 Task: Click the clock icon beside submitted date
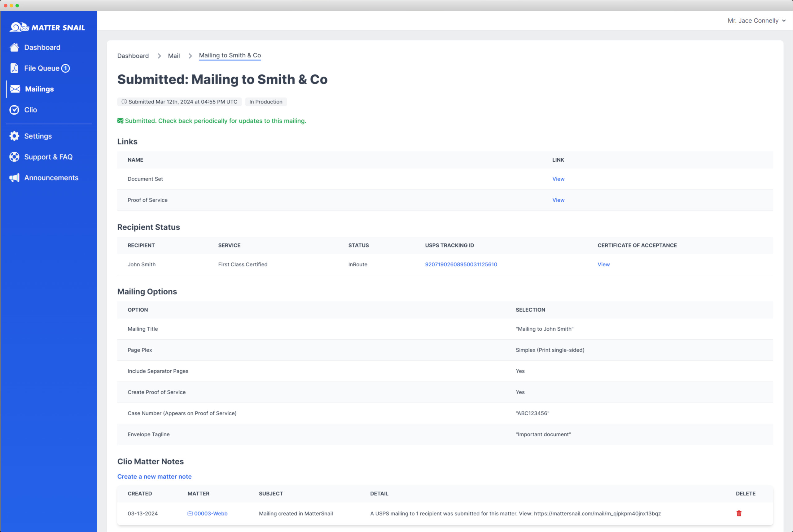124,102
